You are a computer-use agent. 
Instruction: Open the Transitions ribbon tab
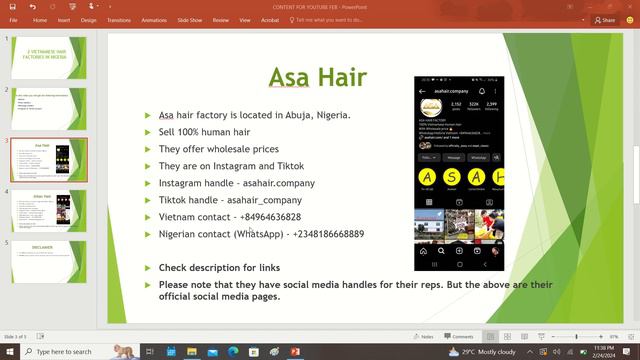(x=119, y=20)
